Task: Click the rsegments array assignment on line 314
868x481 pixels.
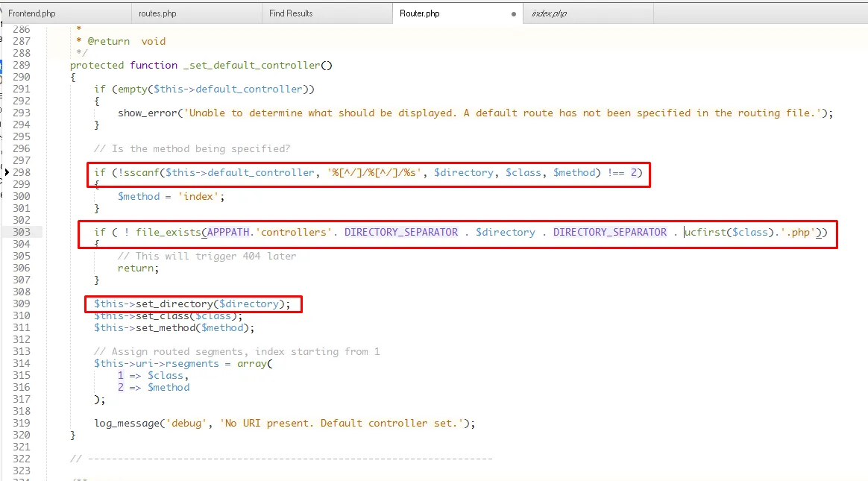Action: 183,364
